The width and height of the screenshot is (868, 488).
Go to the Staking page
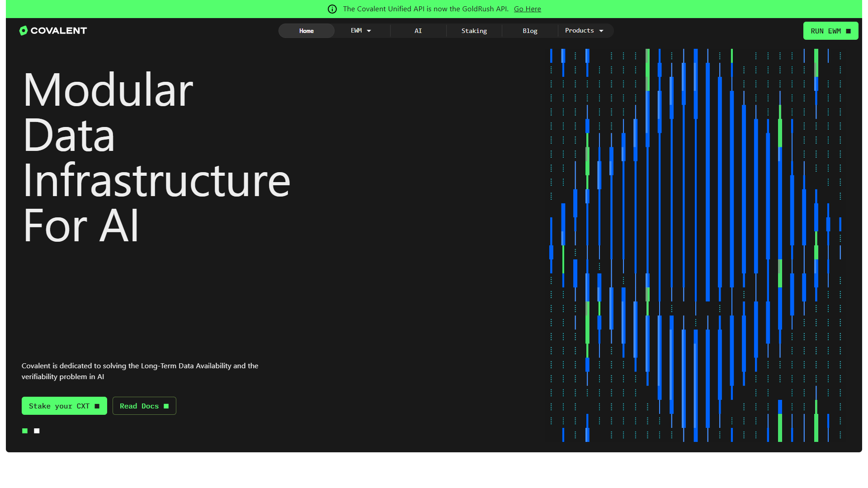tap(474, 31)
